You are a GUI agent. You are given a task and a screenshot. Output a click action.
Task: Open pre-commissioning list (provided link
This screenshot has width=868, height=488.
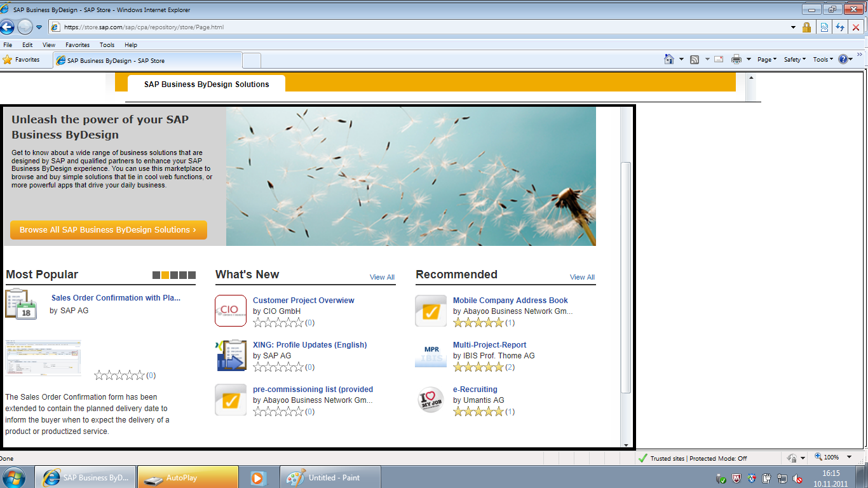[x=313, y=390]
